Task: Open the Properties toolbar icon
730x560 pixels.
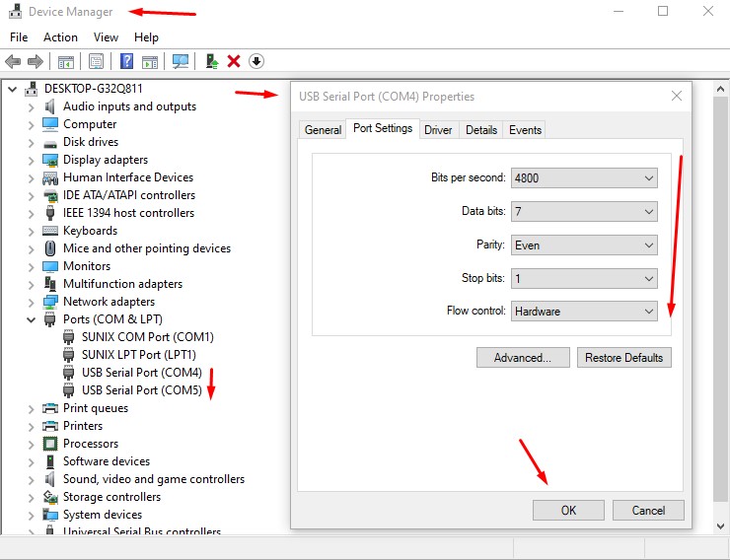Action: [x=96, y=61]
